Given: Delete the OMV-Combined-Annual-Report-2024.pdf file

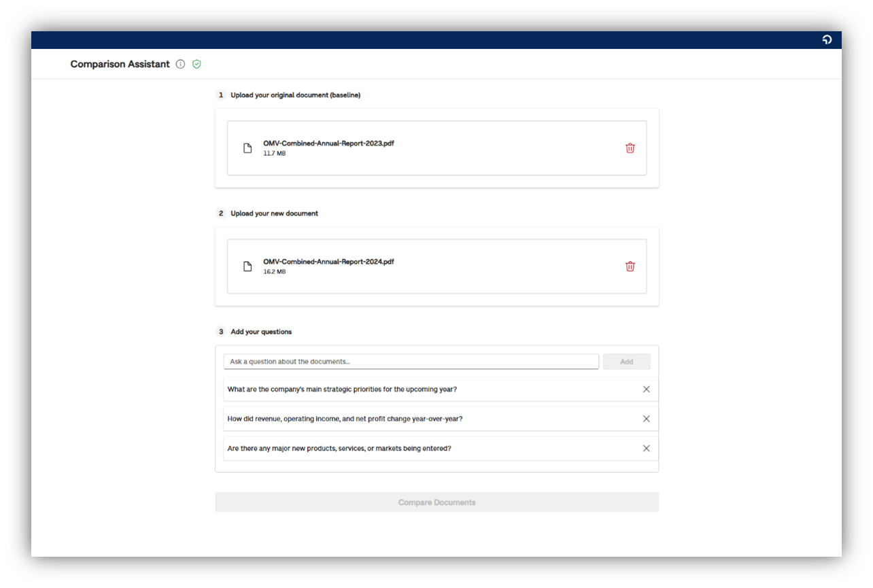Looking at the screenshot, I should [x=630, y=266].
